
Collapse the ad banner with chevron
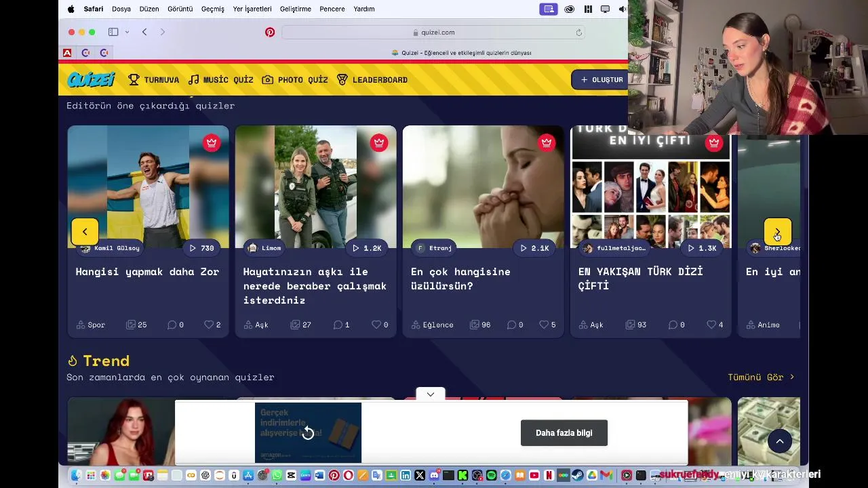(x=431, y=394)
